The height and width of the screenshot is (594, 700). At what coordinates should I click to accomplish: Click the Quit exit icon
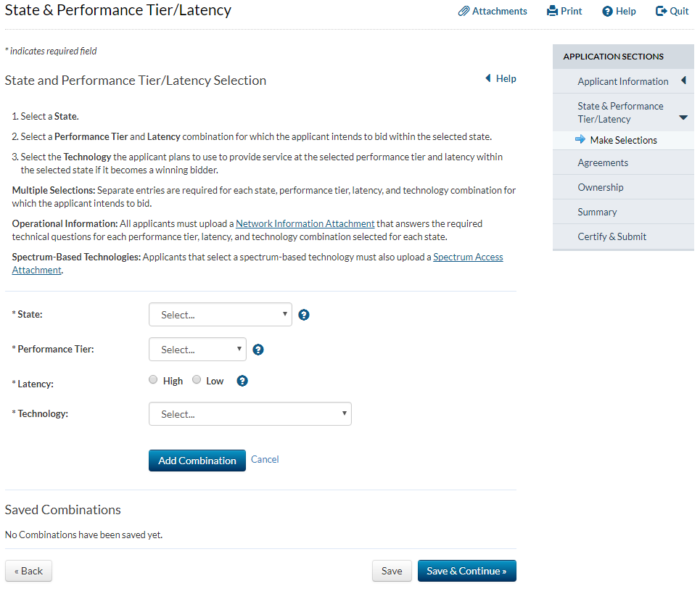point(661,12)
